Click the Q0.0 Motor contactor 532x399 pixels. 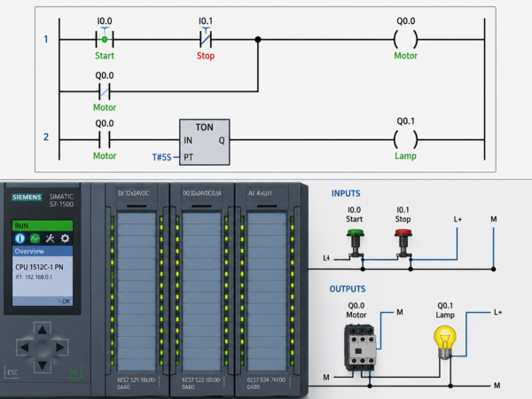click(x=360, y=348)
